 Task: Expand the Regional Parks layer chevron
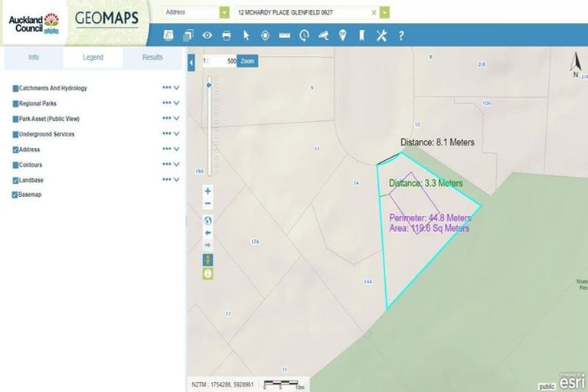click(x=177, y=103)
